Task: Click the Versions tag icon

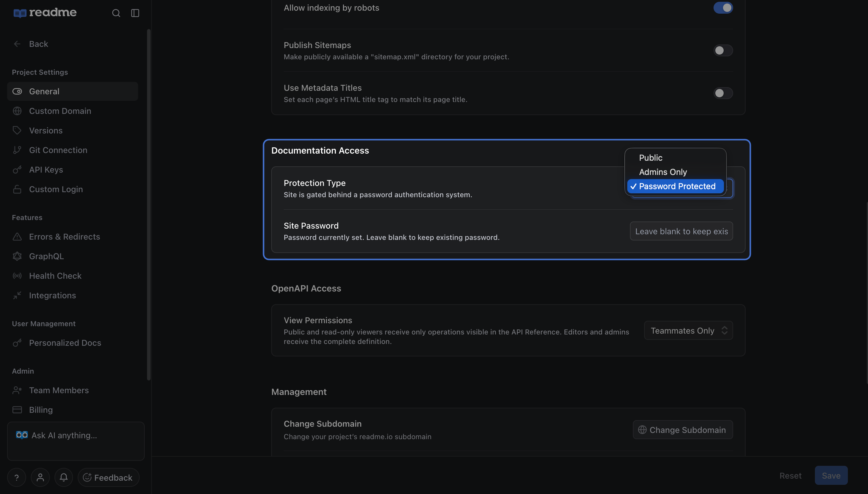Action: click(x=17, y=130)
